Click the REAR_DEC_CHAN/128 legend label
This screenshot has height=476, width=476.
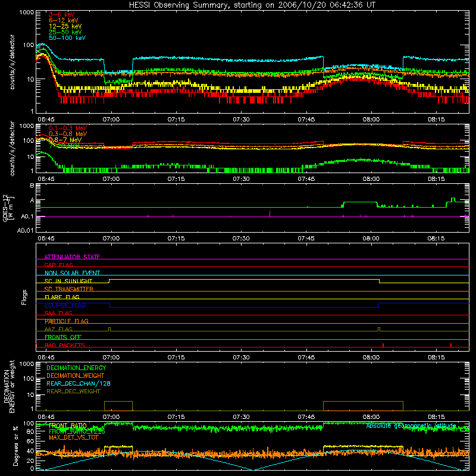[79, 383]
